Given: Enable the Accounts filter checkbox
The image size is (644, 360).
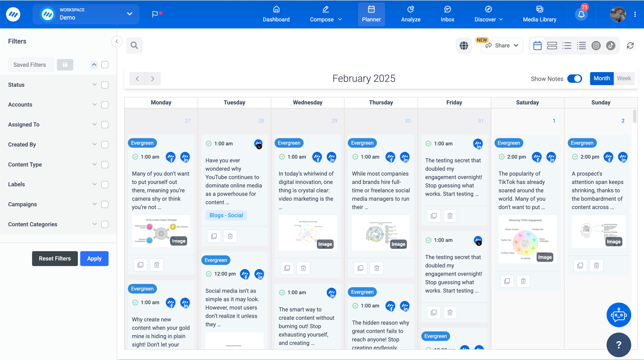Looking at the screenshot, I should pyautogui.click(x=105, y=104).
